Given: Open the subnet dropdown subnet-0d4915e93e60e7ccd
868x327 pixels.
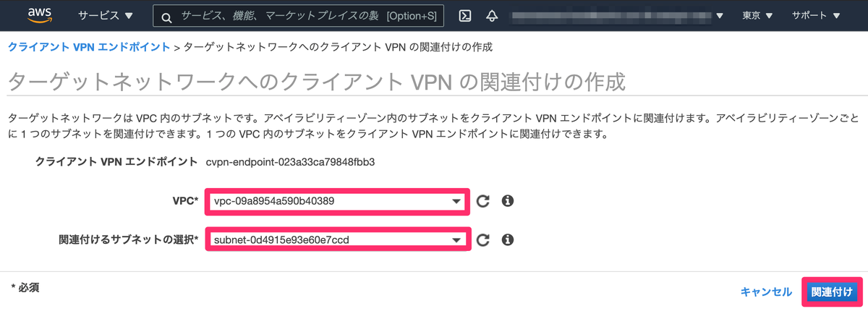Looking at the screenshot, I should coord(337,239).
